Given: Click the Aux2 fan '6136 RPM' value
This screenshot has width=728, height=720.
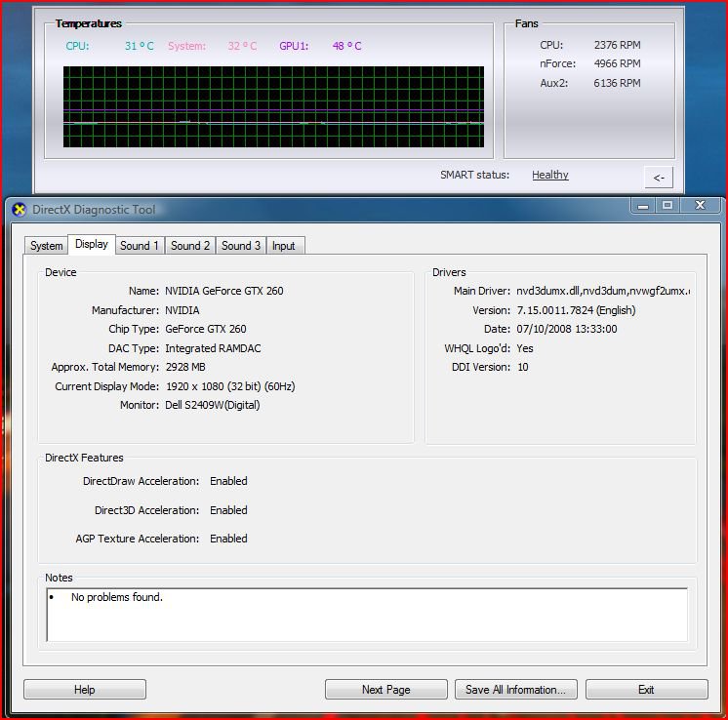Looking at the screenshot, I should [x=617, y=83].
